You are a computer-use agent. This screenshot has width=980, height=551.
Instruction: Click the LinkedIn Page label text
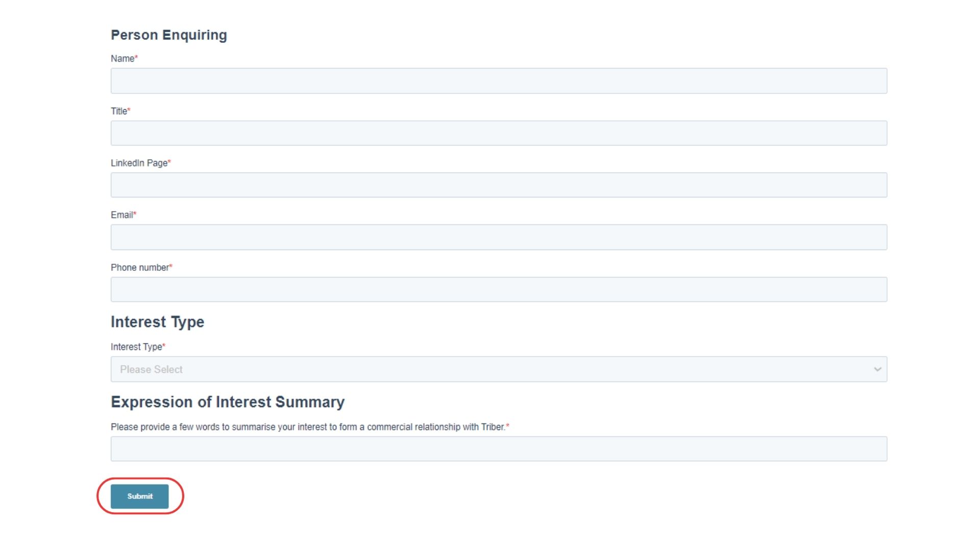click(139, 163)
